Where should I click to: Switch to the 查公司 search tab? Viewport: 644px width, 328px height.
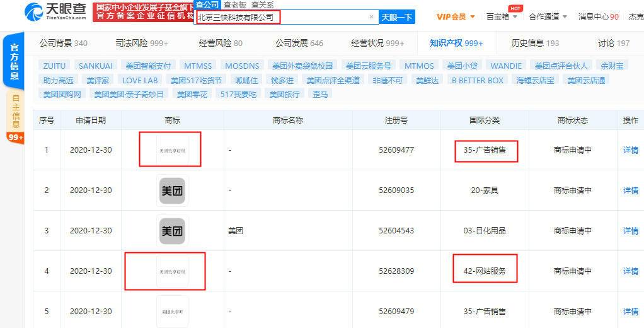[207, 5]
